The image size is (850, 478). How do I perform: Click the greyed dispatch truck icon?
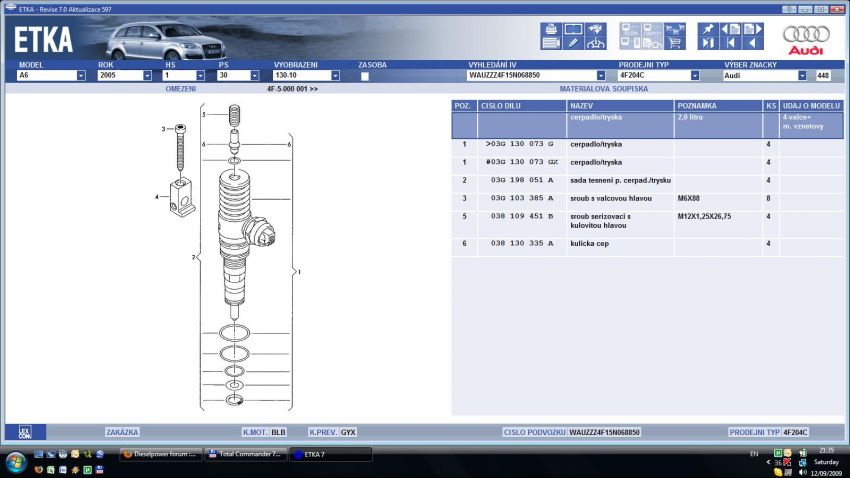coord(653,43)
